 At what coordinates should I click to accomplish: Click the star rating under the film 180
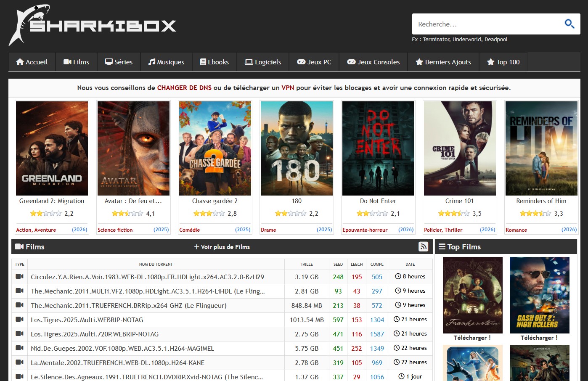pyautogui.click(x=291, y=214)
